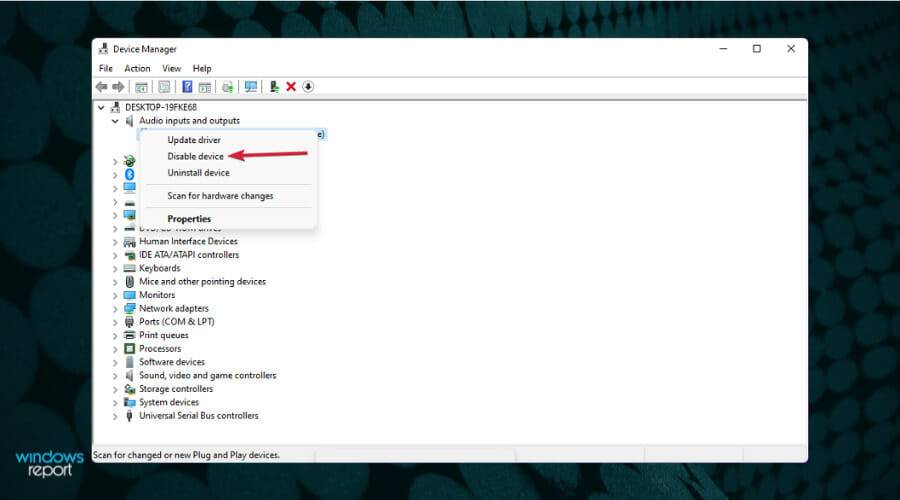The width and height of the screenshot is (900, 500).
Task: Click the Network adapters icon
Action: [130, 308]
